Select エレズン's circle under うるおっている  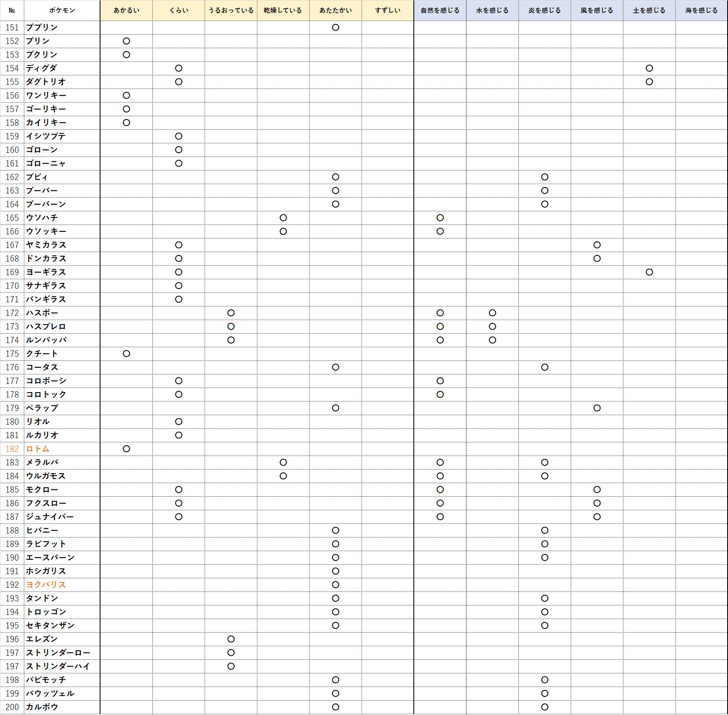point(231,639)
